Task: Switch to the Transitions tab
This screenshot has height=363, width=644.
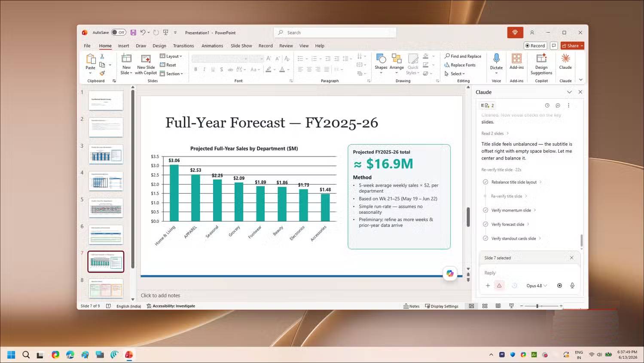Action: coord(183,46)
